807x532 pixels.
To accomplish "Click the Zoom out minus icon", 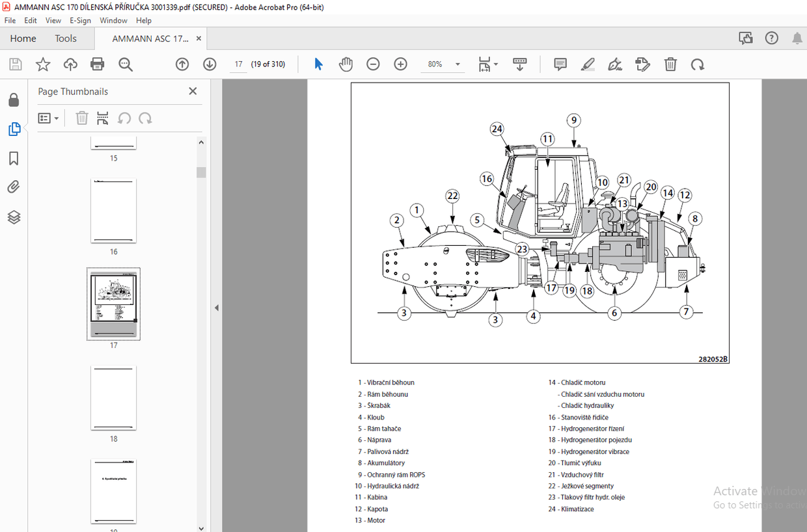I will click(x=373, y=64).
